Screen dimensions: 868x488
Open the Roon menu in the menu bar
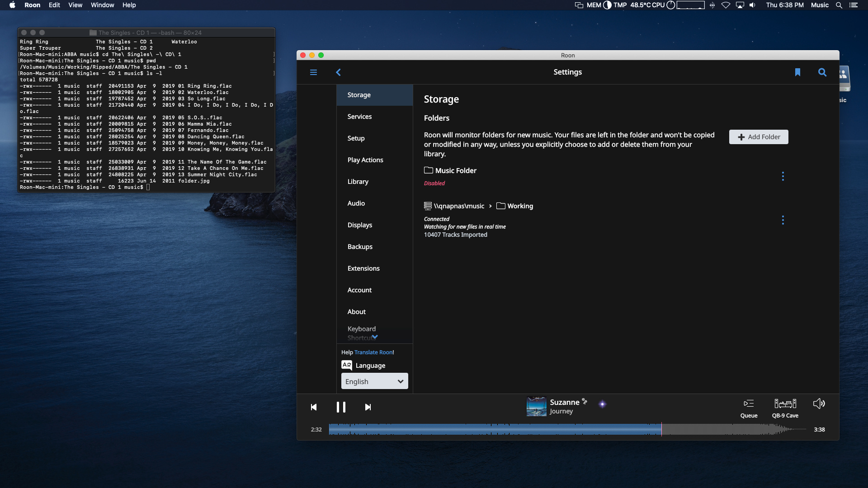[32, 5]
